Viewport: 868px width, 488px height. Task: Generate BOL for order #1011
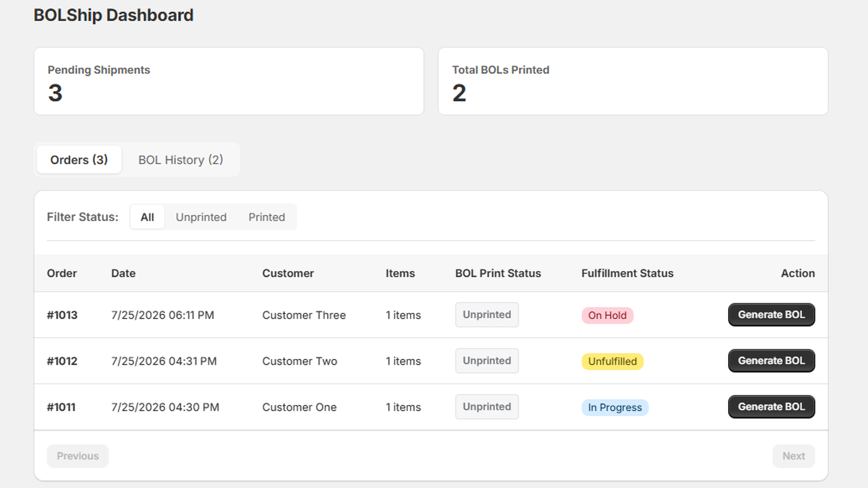(x=771, y=407)
